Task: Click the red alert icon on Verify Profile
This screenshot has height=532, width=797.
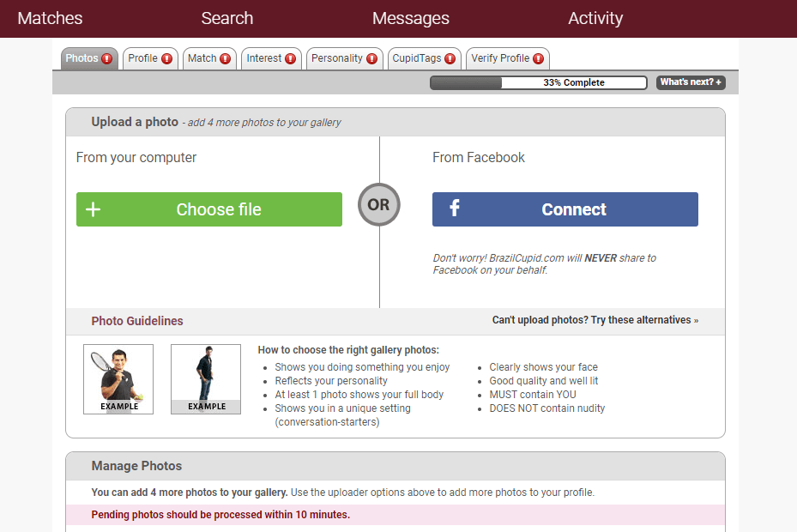Action: [539, 59]
